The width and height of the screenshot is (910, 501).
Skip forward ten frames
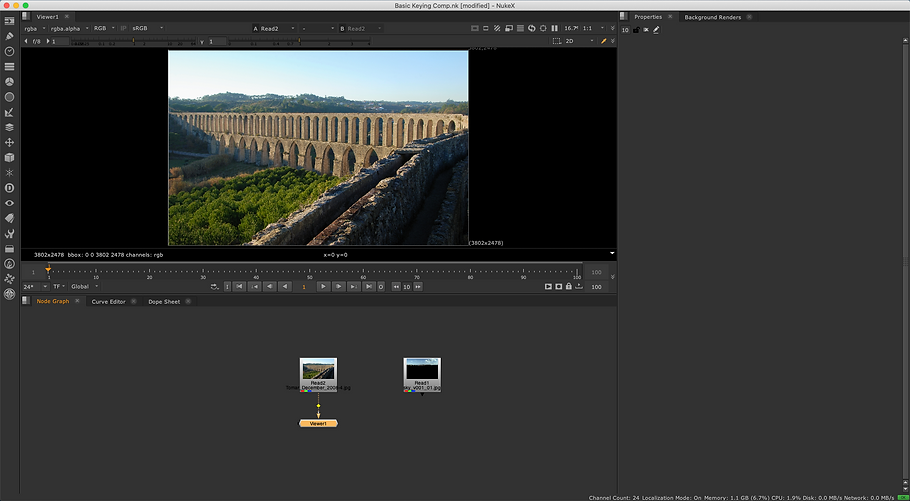(417, 287)
